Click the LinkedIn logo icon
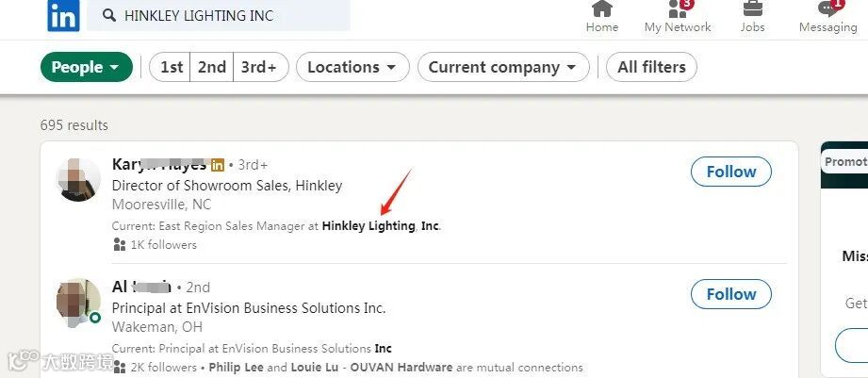Viewport: 868px width, 378px height. tap(63, 15)
